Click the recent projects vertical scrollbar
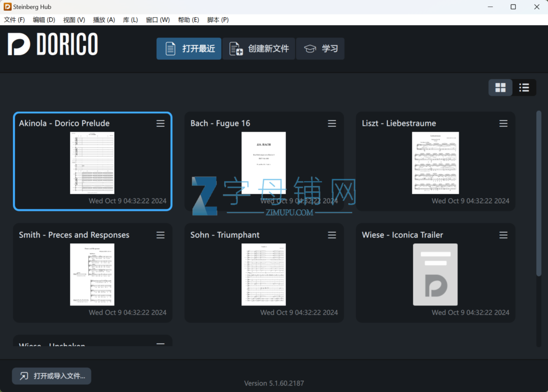The width and height of the screenshot is (548, 392). click(x=539, y=194)
